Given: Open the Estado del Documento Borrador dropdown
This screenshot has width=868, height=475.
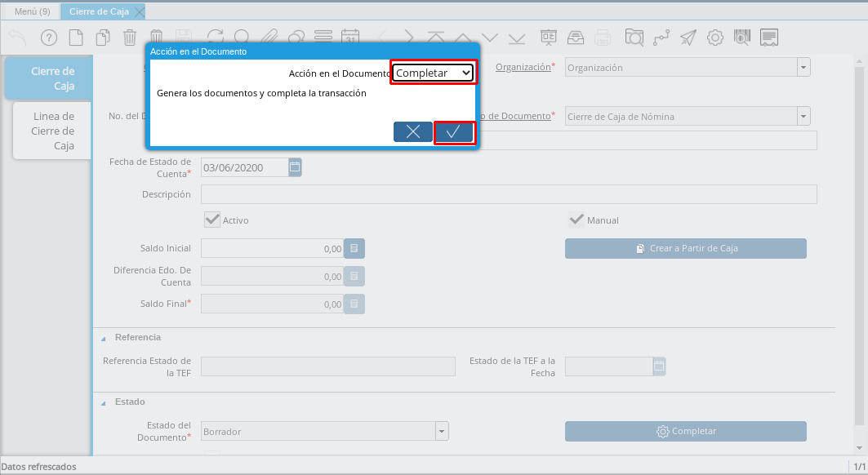Looking at the screenshot, I should [442, 431].
